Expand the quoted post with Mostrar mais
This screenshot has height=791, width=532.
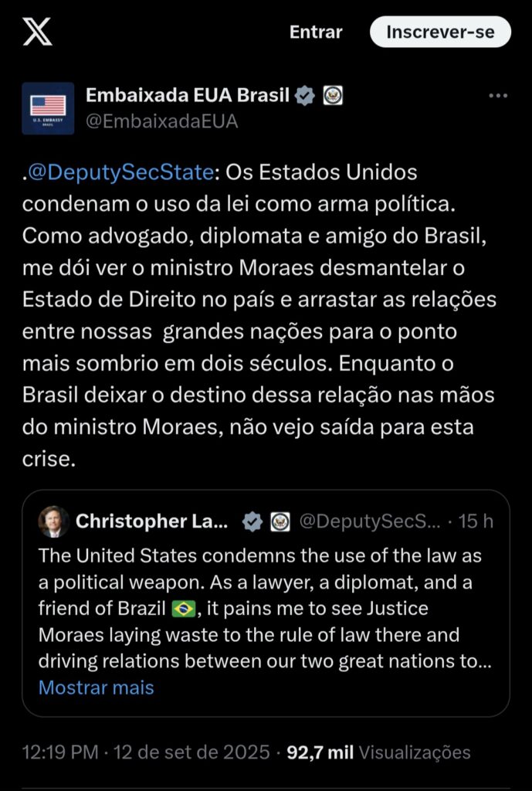click(97, 687)
